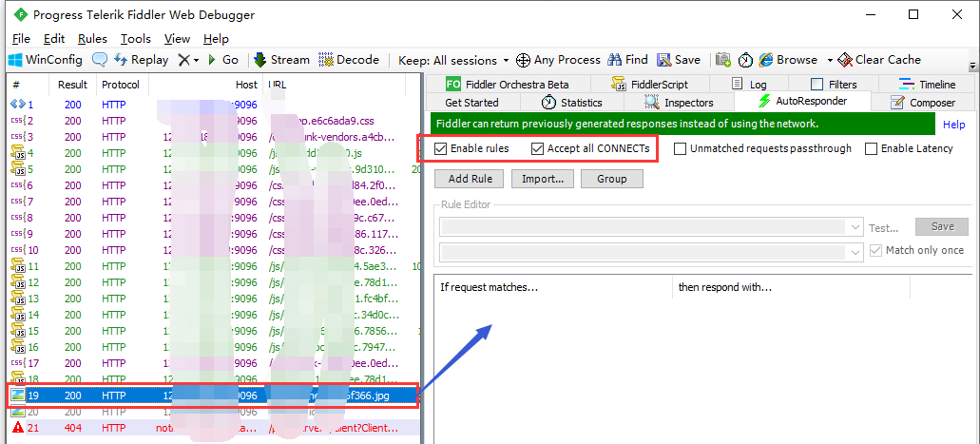Enable Unmatched requests passthrough checkbox
The width and height of the screenshot is (980, 444).
[680, 149]
